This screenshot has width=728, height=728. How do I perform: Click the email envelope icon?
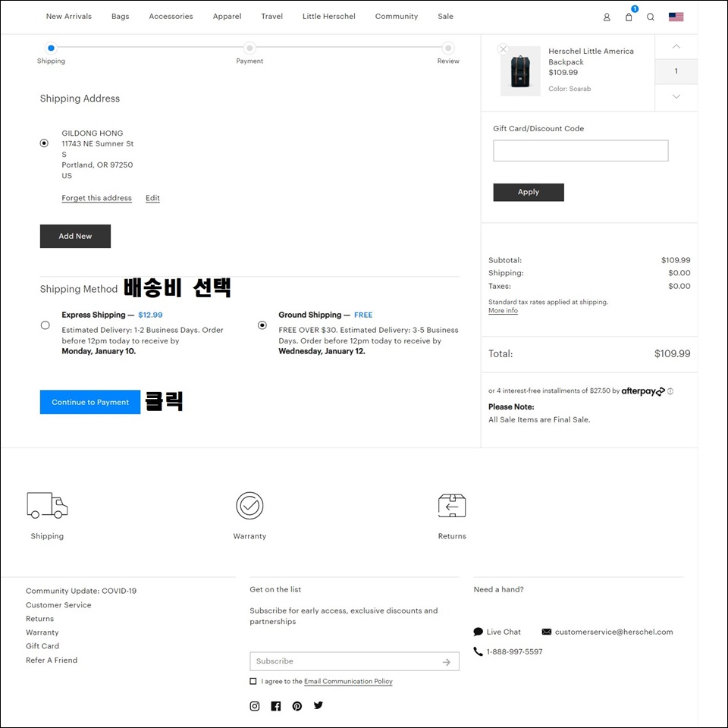click(547, 632)
